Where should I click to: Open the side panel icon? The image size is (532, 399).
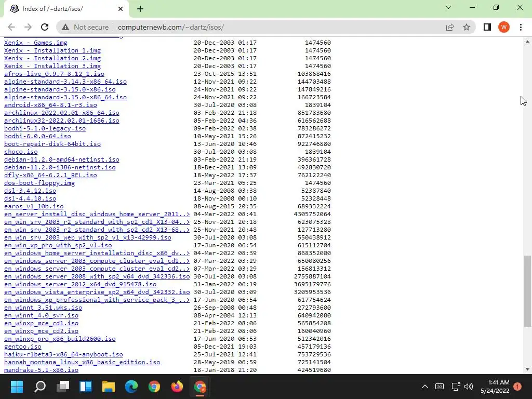487,27
